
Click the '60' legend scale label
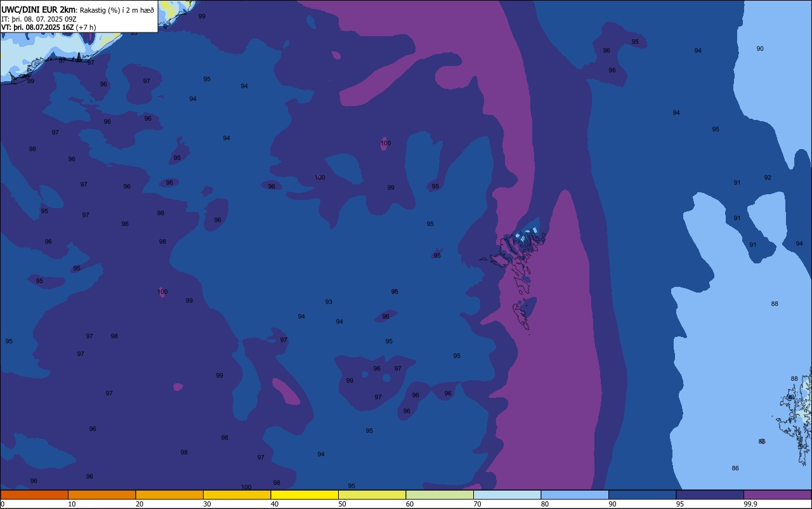[410, 504]
